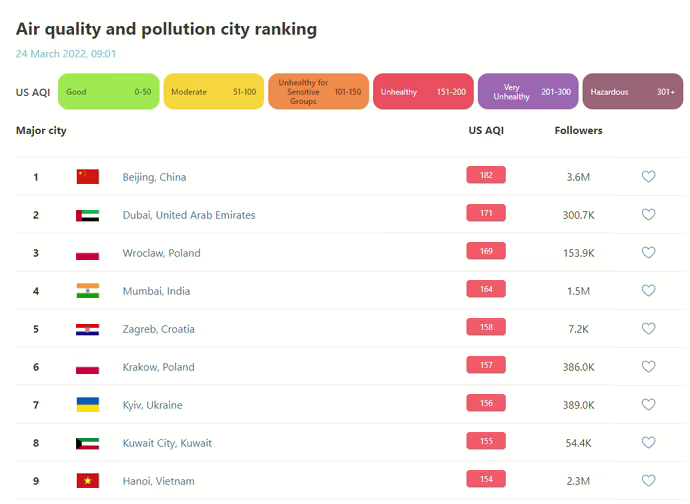
Task: Click the Followers column header
Action: coord(578,130)
